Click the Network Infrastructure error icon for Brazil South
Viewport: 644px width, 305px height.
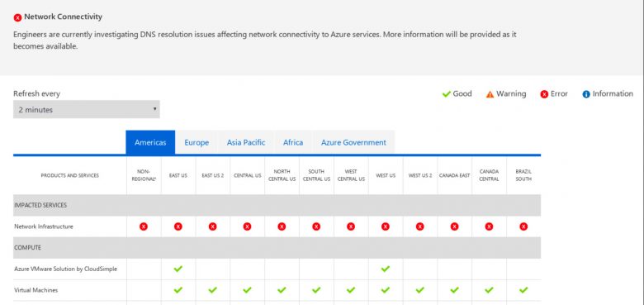(x=523, y=226)
